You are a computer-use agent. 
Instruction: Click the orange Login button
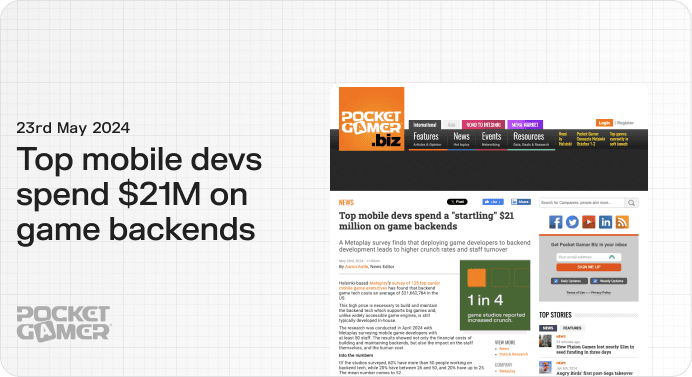604,123
